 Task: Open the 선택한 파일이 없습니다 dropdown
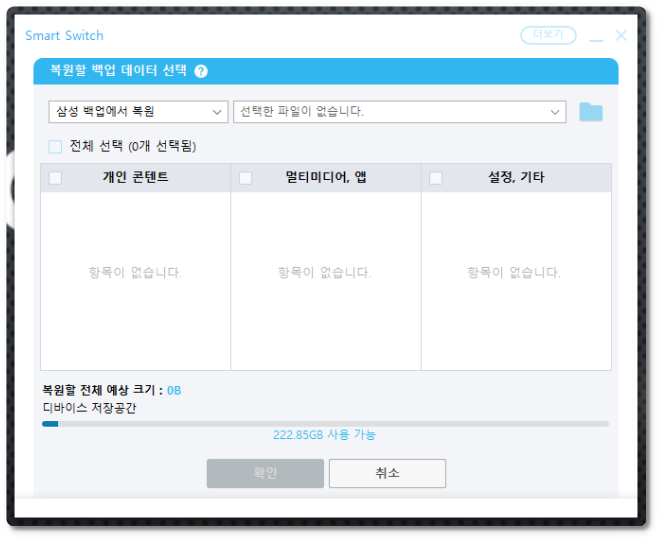399,112
